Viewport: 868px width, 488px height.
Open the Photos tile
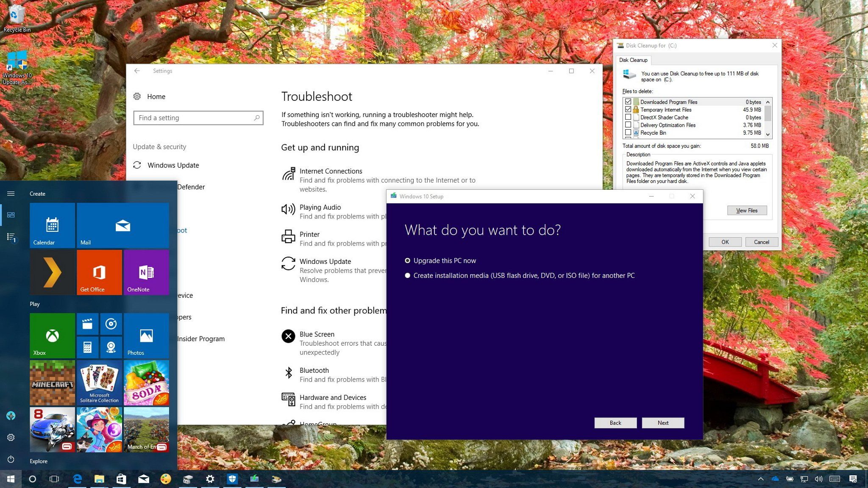tap(146, 336)
